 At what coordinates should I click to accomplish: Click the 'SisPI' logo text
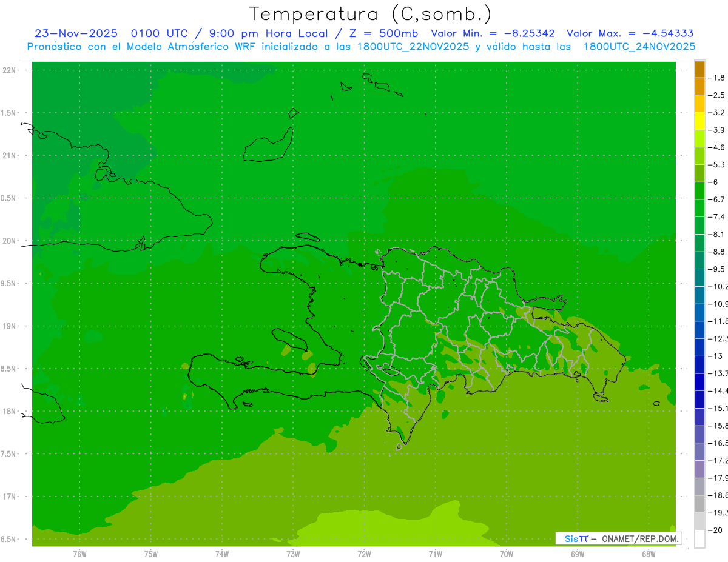point(576,538)
